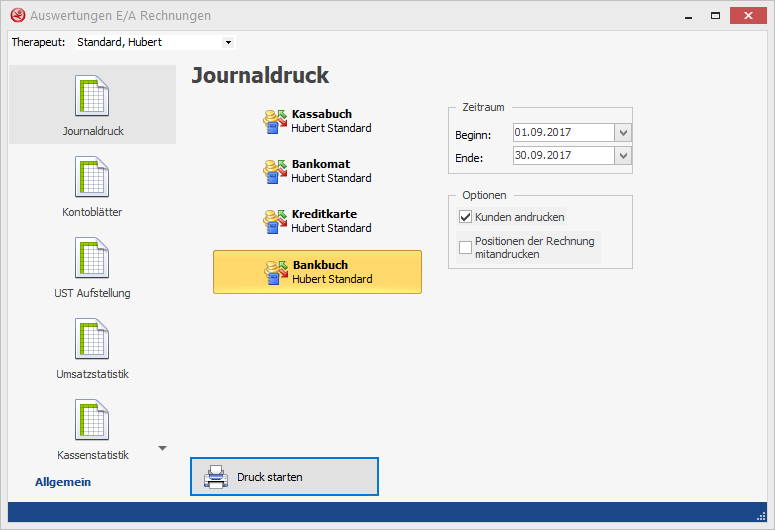Expand the Ende date picker arrow

point(623,156)
